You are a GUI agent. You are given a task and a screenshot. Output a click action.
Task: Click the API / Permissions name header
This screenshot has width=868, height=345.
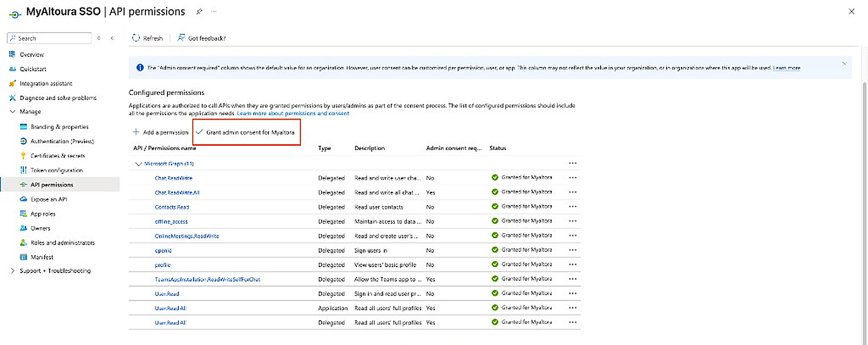(x=164, y=148)
